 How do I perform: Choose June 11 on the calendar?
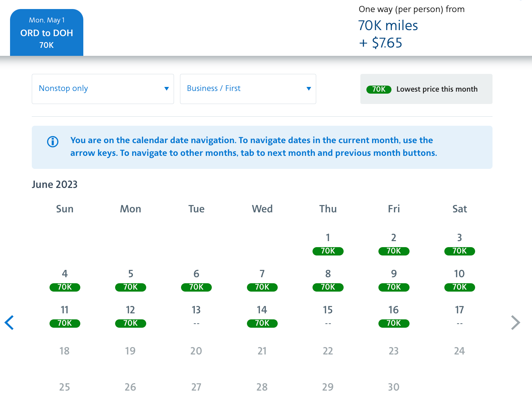pyautogui.click(x=65, y=316)
